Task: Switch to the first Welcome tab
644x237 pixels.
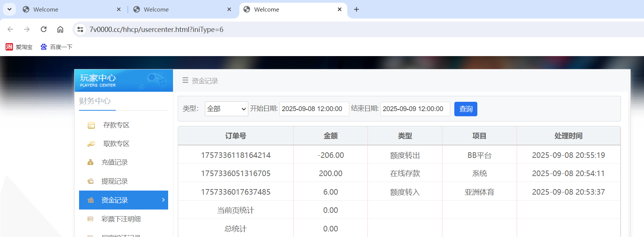Action: [71, 9]
